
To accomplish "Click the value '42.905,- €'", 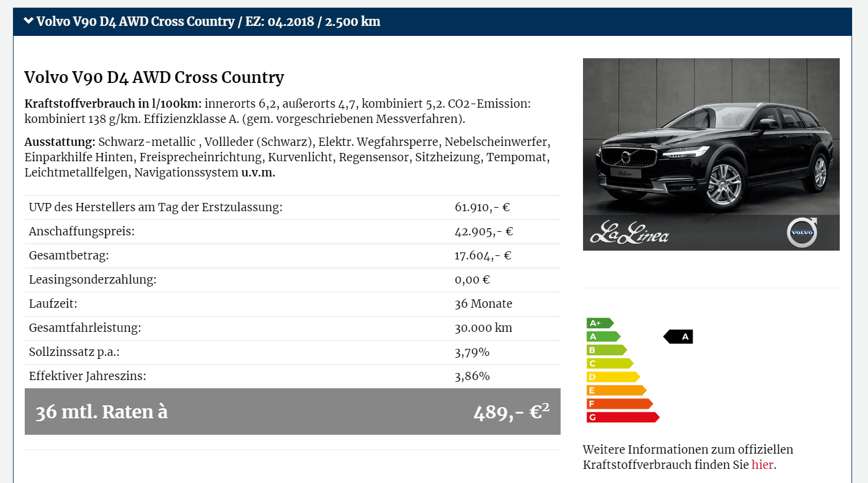I will 484,232.
